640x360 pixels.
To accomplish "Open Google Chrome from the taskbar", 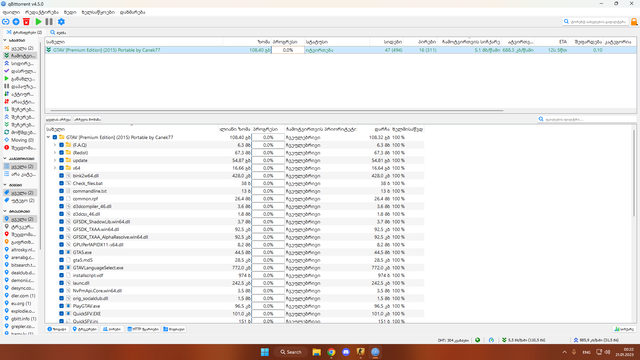I will click(331, 352).
